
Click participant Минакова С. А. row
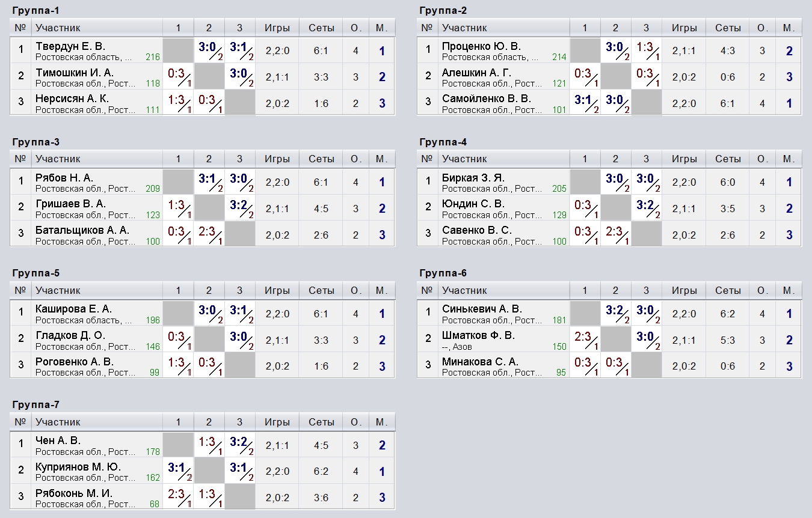point(609,365)
